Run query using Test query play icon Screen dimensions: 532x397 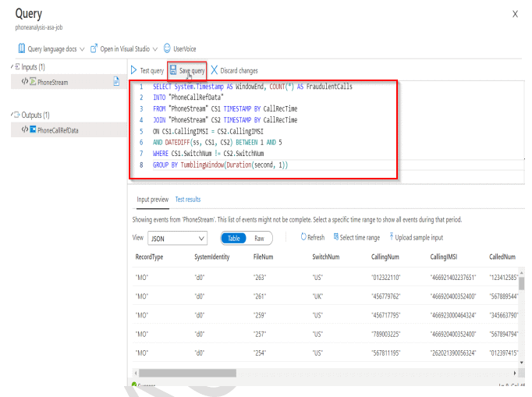click(x=133, y=70)
